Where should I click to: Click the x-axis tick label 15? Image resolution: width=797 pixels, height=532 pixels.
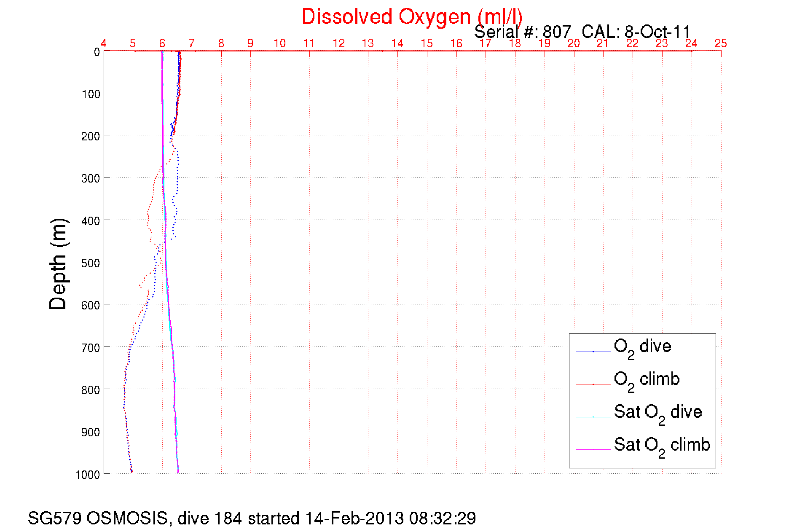tap(427, 43)
